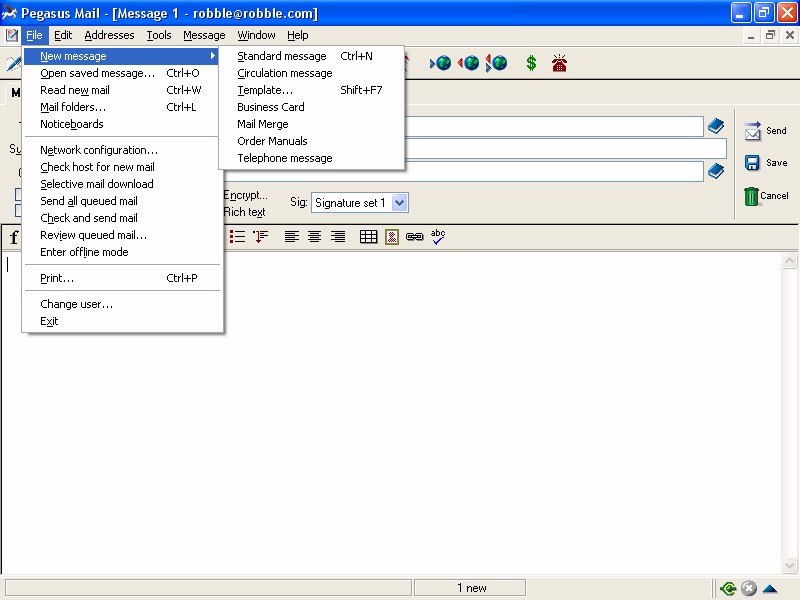Screen dimensions: 800x600
Task: Choose Change user... from File menu
Action: (x=122, y=304)
